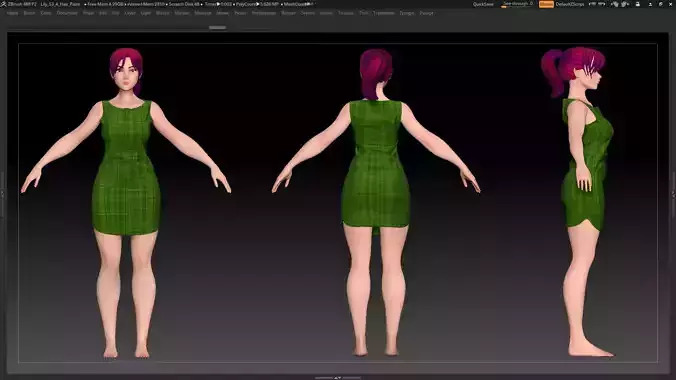Viewport: 676px width, 380px height.
Task: Open the Movie menu
Action: tap(222, 13)
